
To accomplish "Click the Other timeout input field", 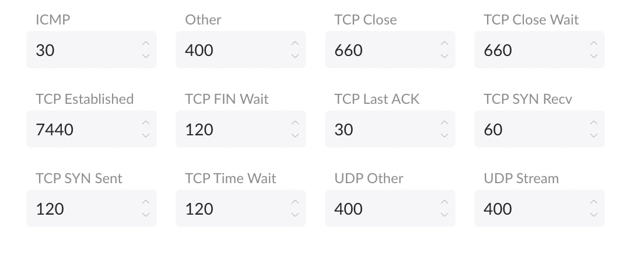I will (x=231, y=50).
